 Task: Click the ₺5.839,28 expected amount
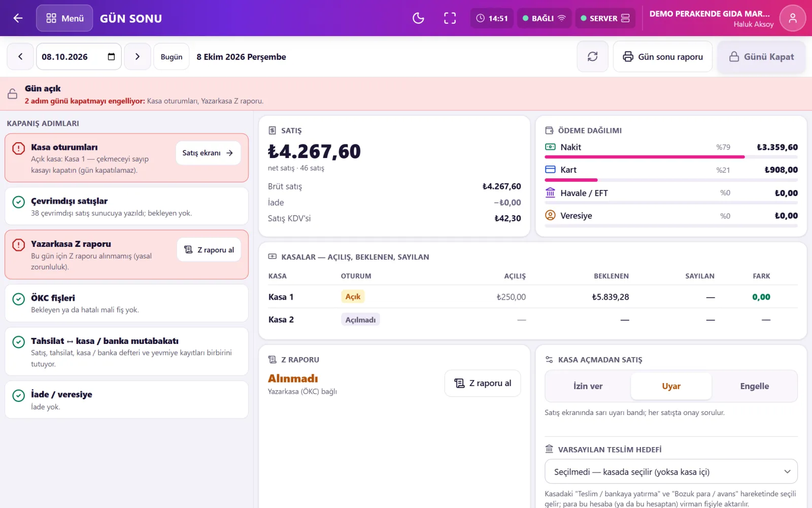(x=611, y=297)
